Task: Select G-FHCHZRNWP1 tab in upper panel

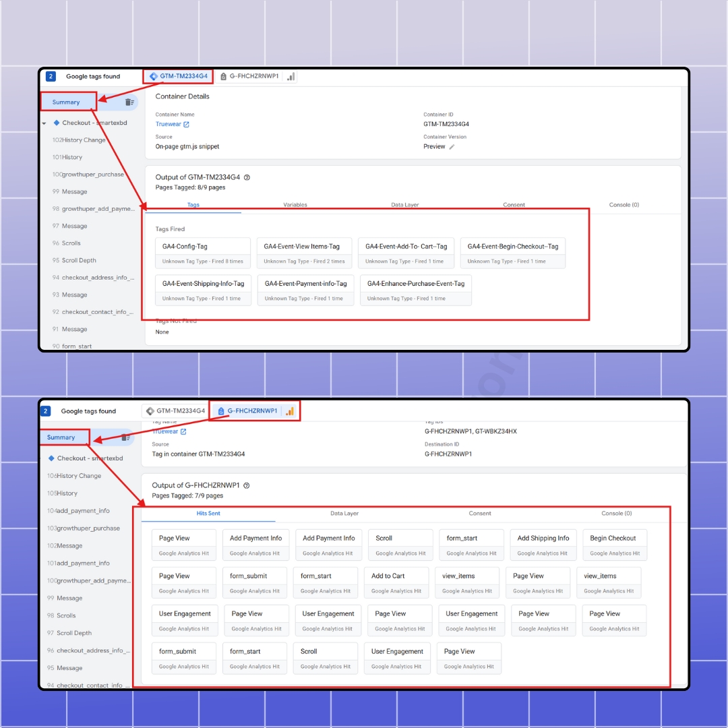Action: [250, 76]
